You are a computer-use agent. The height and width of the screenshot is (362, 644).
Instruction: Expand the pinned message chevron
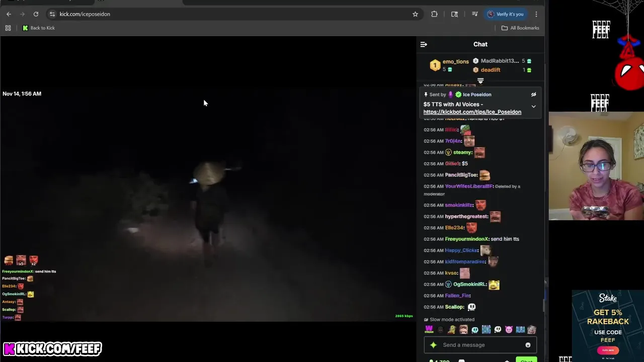tap(534, 106)
